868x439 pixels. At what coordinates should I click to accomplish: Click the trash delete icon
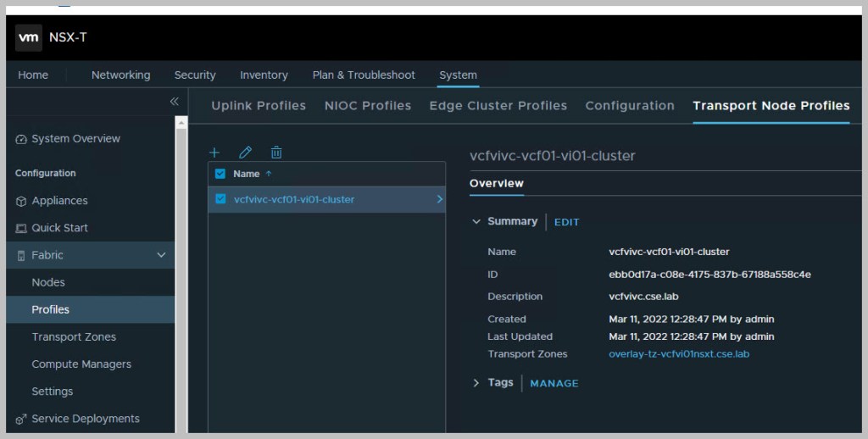[276, 153]
